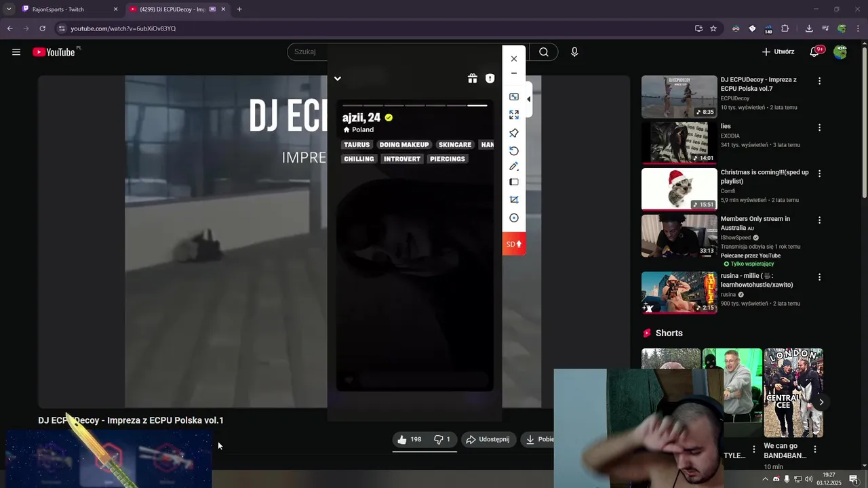Open the 'rusina - millie' video title
Screen dimensions: 868x488
point(757,281)
